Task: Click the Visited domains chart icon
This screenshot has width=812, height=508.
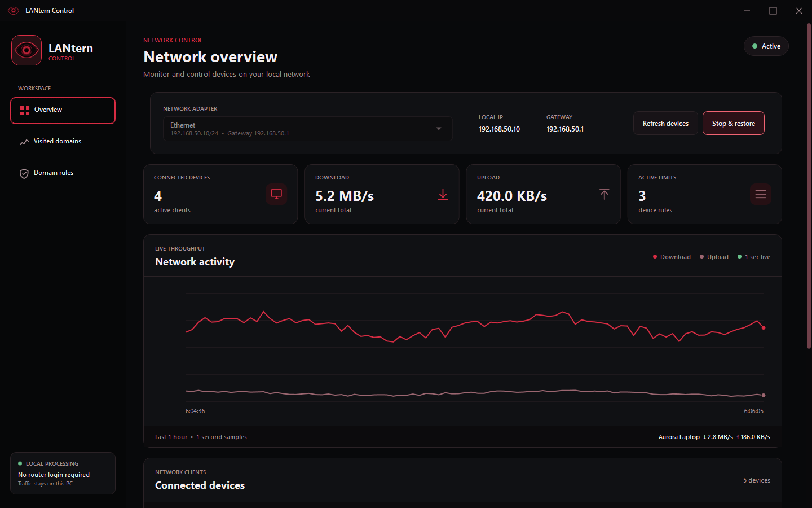Action: pyautogui.click(x=24, y=142)
